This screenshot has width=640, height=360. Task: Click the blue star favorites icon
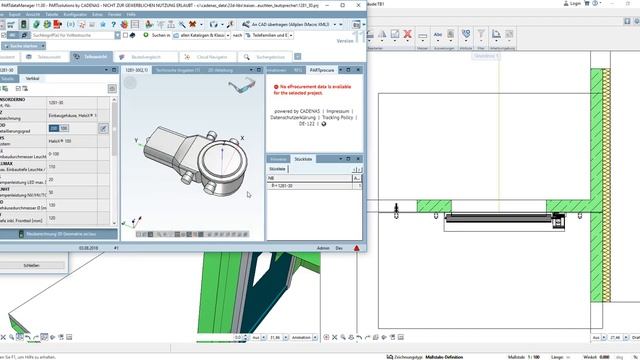[x=103, y=24]
